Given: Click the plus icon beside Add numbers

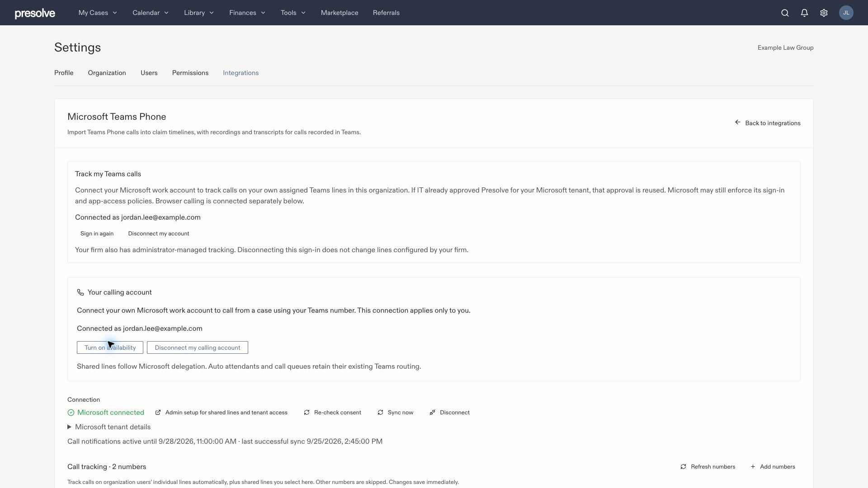Looking at the screenshot, I should 753,467.
